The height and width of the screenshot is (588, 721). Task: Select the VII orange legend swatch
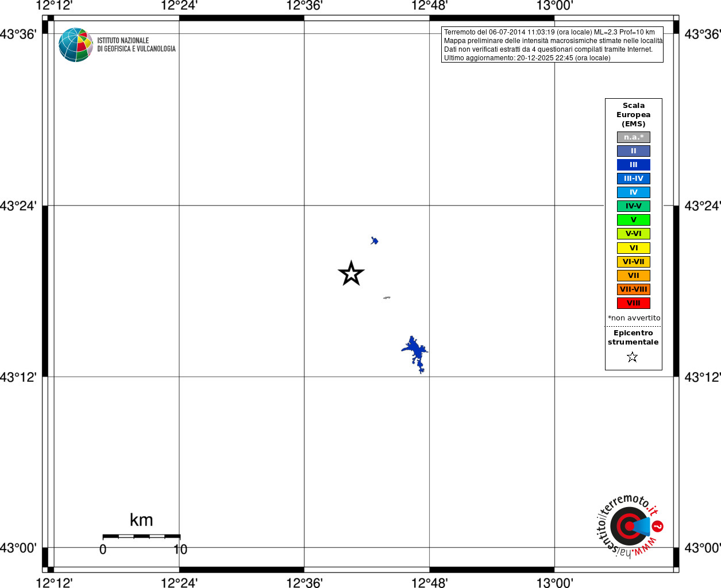(634, 276)
